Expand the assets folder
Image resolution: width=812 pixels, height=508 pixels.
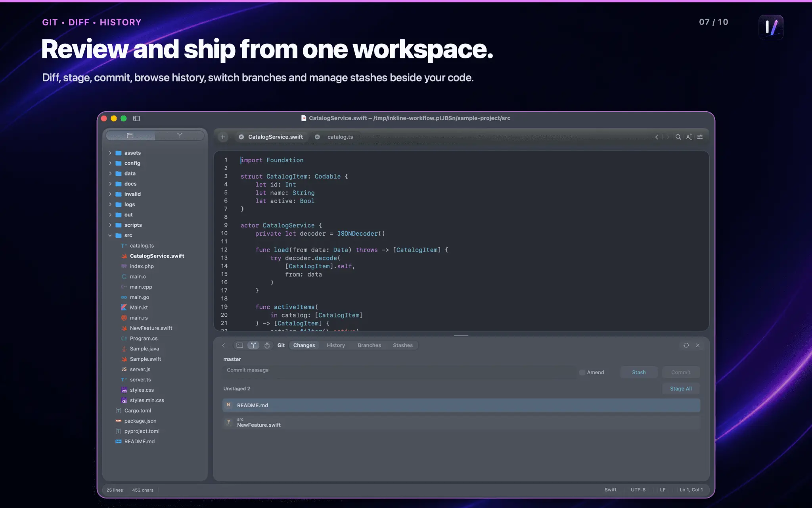[110, 153]
